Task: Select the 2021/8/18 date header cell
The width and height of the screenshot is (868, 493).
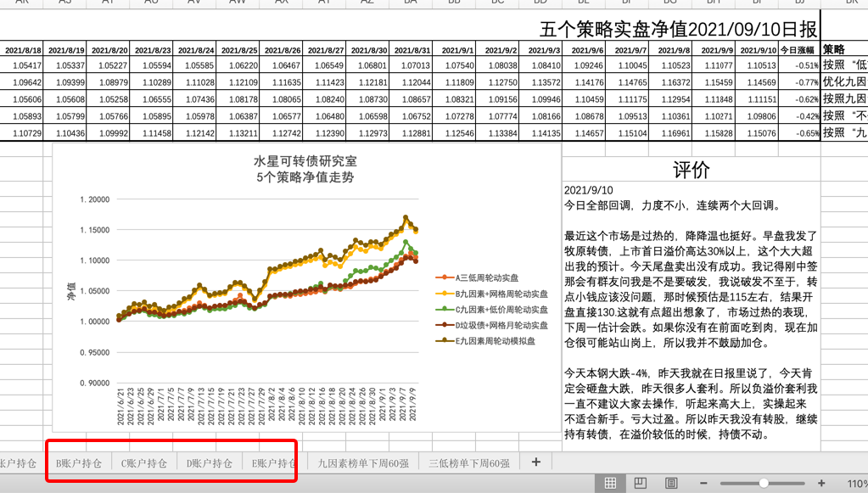Action: pyautogui.click(x=21, y=50)
